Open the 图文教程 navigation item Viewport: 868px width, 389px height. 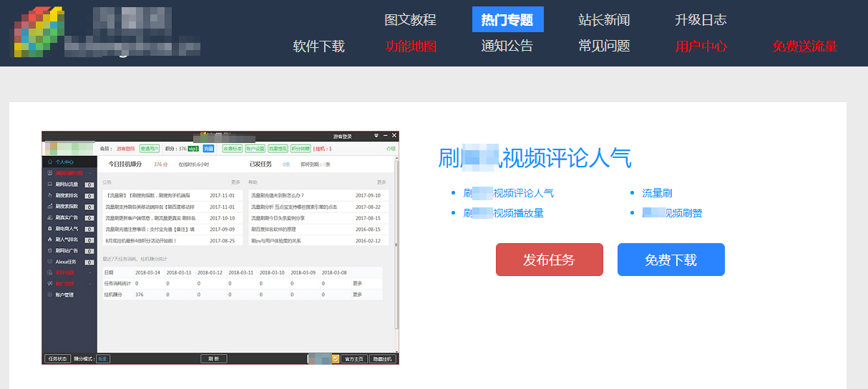coord(410,20)
